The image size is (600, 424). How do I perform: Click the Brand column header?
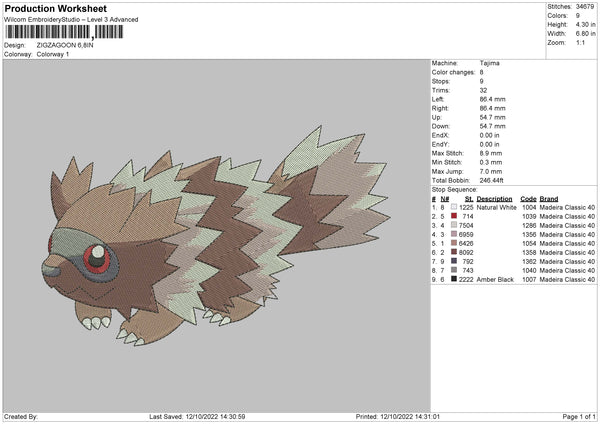tap(549, 199)
